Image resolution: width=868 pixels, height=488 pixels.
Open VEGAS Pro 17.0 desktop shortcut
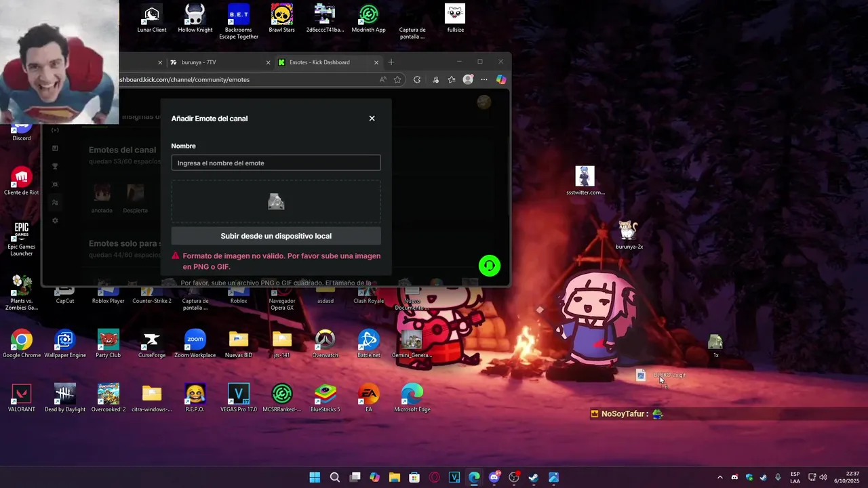[239, 398]
